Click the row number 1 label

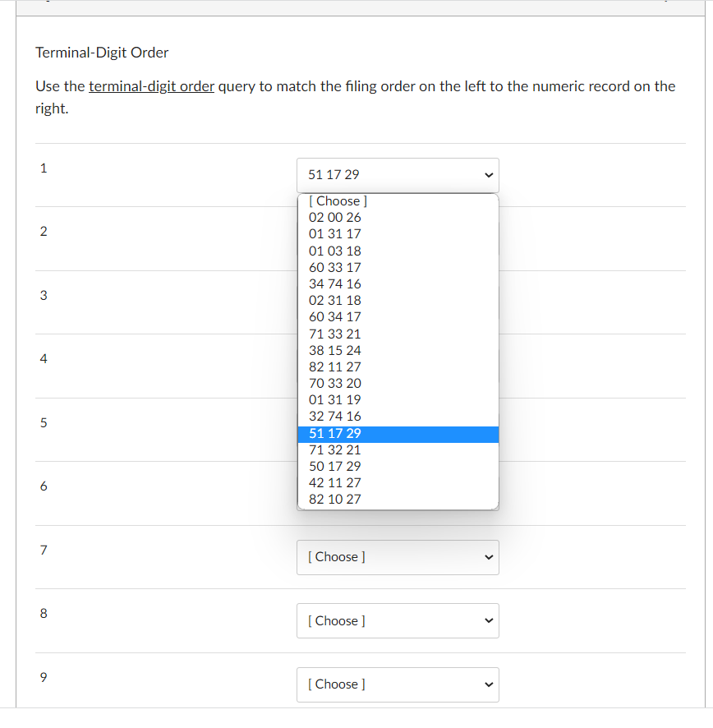(43, 168)
